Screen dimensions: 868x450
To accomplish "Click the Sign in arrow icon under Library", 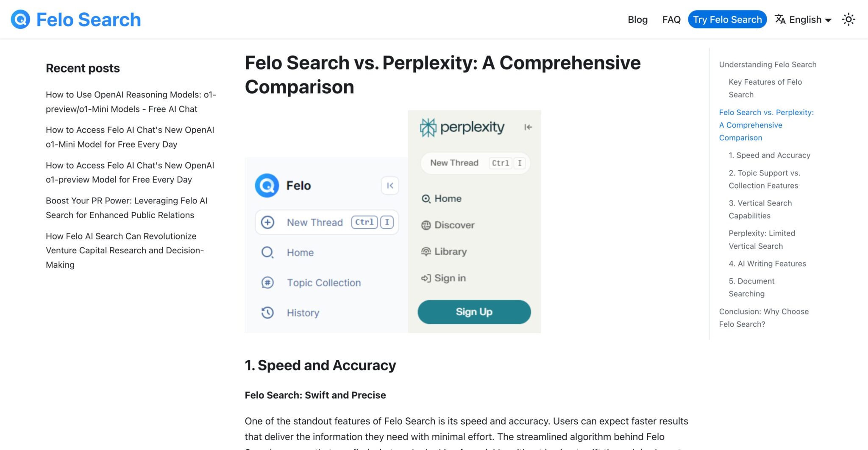I will (426, 278).
